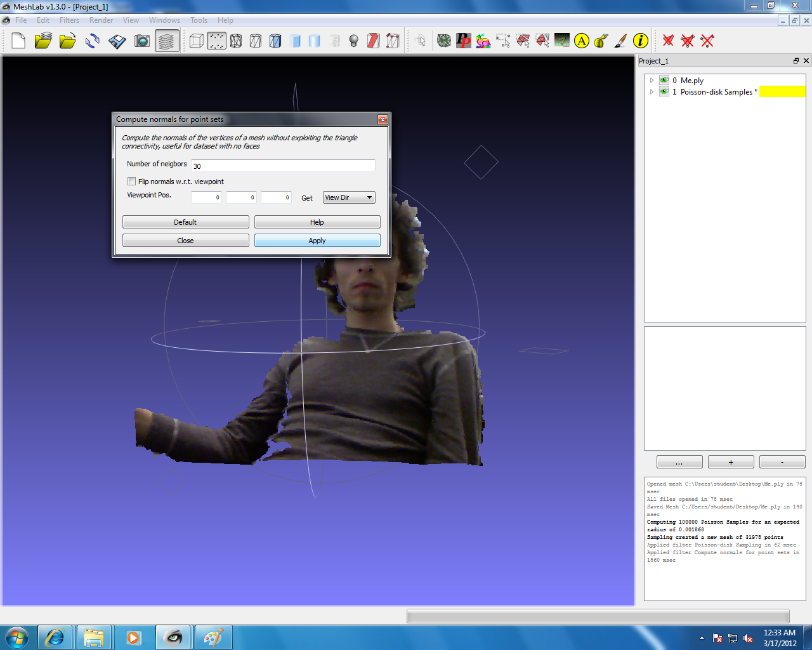Click the third Viewpoint Pos. field

pos(276,197)
